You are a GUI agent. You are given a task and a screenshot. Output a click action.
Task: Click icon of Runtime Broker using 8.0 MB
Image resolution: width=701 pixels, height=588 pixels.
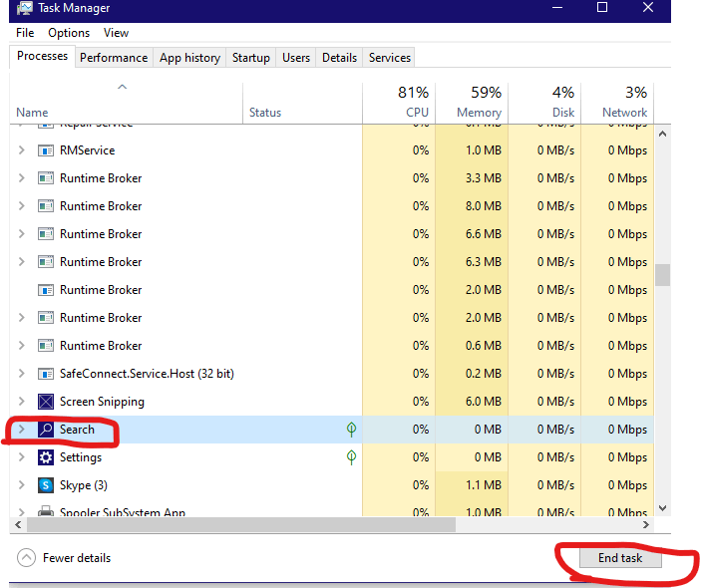(x=46, y=206)
